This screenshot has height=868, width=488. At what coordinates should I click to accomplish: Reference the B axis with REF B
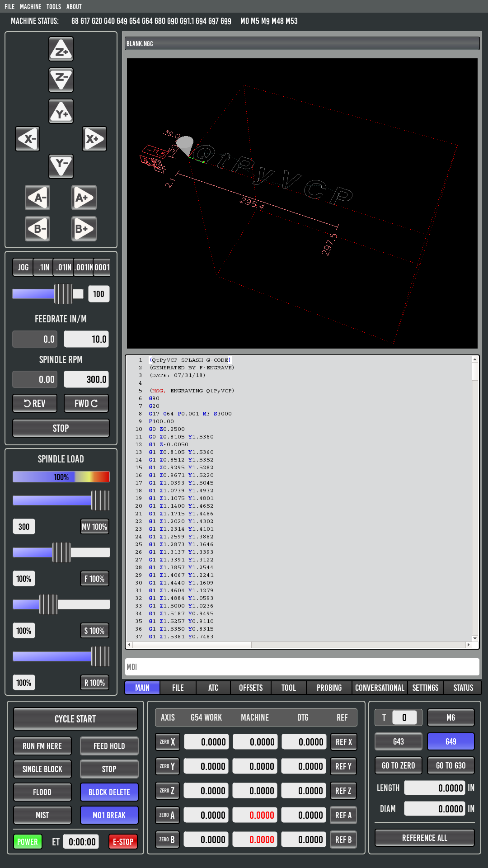click(343, 840)
